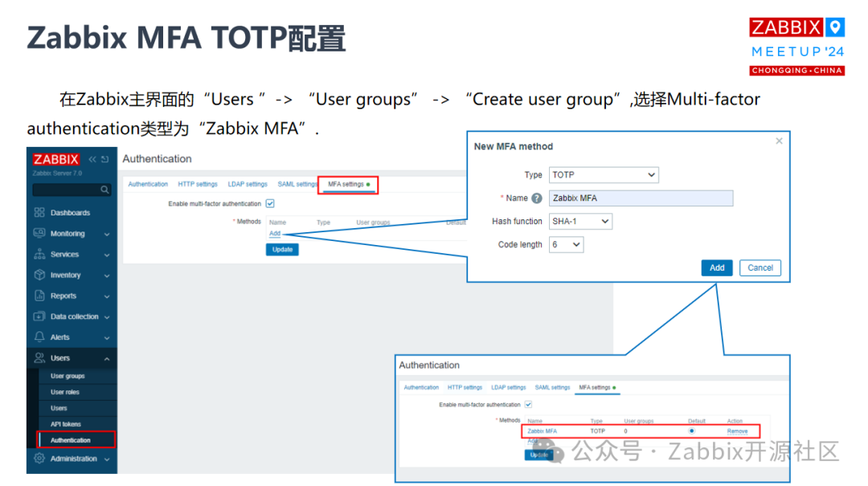The image size is (868, 486).
Task: Collapse the Users menu chevron
Action: click(107, 359)
